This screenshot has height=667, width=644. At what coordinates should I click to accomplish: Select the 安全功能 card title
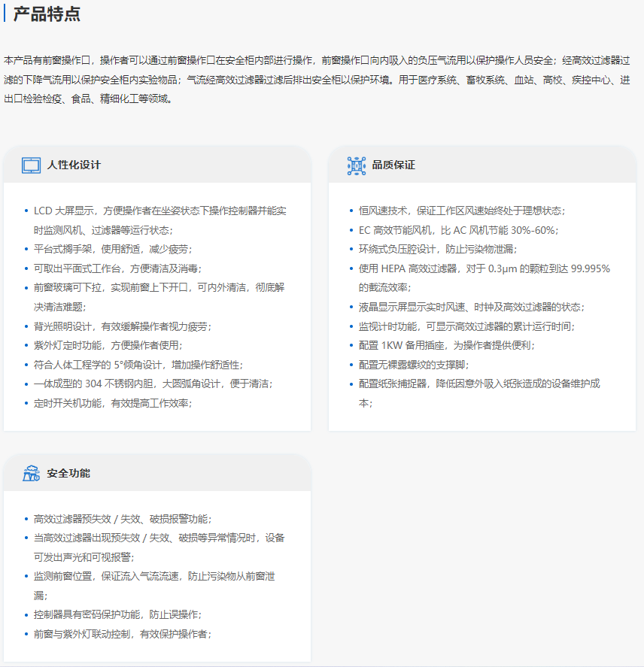(68, 474)
